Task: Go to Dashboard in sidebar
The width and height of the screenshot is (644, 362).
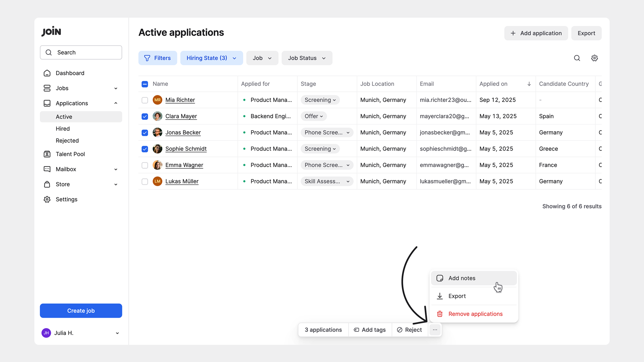Action: (x=70, y=73)
